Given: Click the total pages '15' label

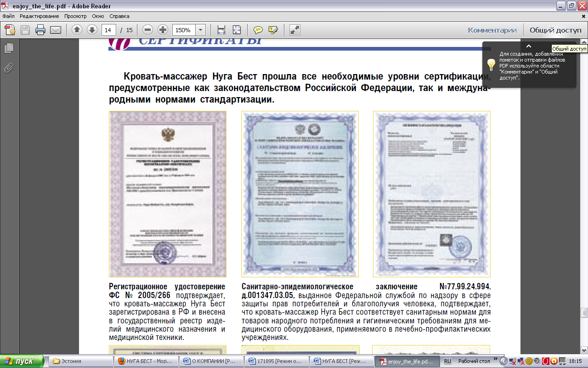Looking at the screenshot, I should pos(129,30).
